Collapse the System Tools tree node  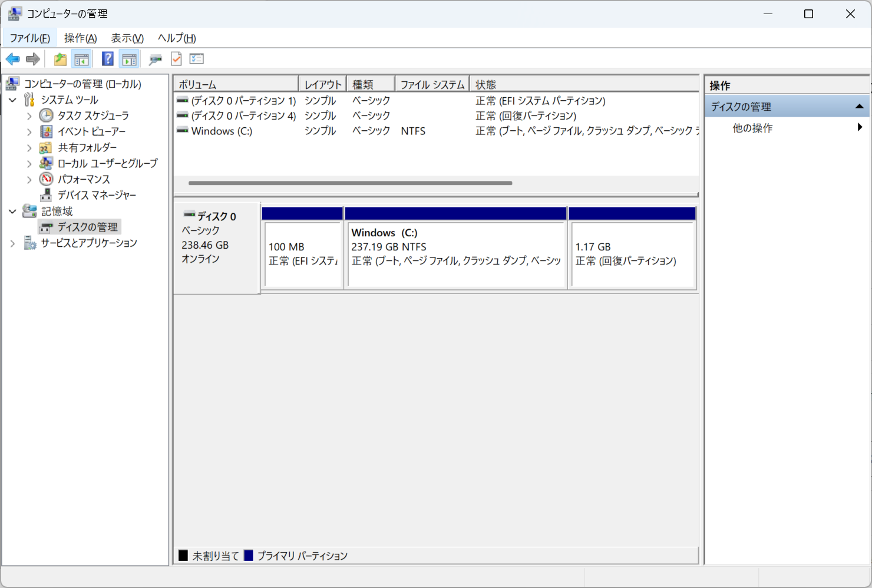(x=12, y=100)
